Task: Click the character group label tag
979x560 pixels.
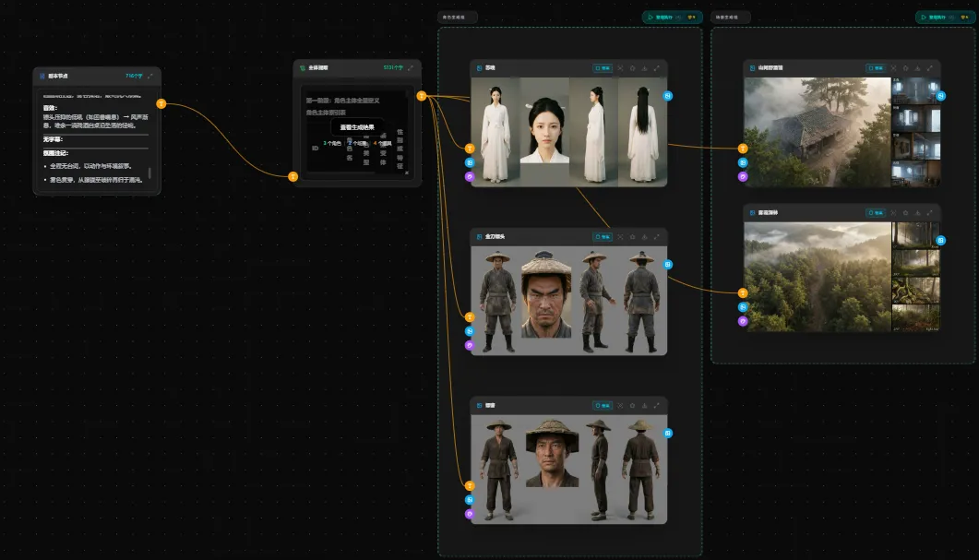Action: [457, 18]
